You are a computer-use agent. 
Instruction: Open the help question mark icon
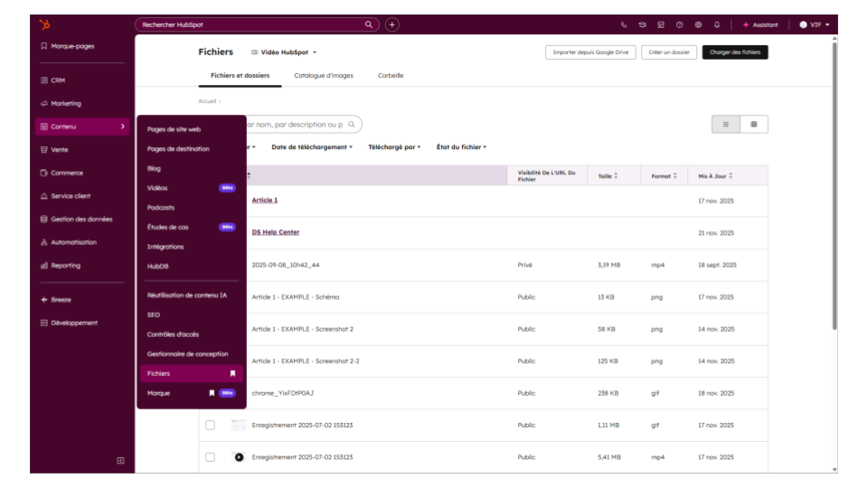679,24
